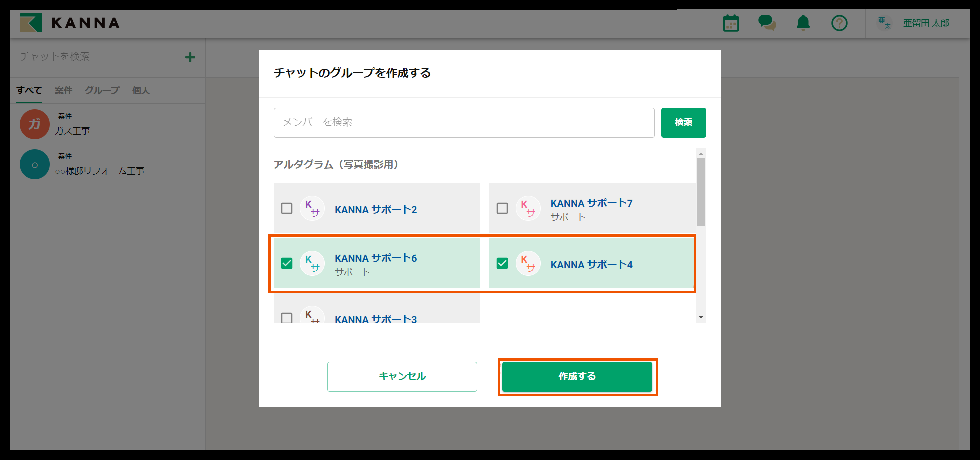The height and width of the screenshot is (460, 980).
Task: Click the member list scroll down arrow
Action: click(701, 317)
